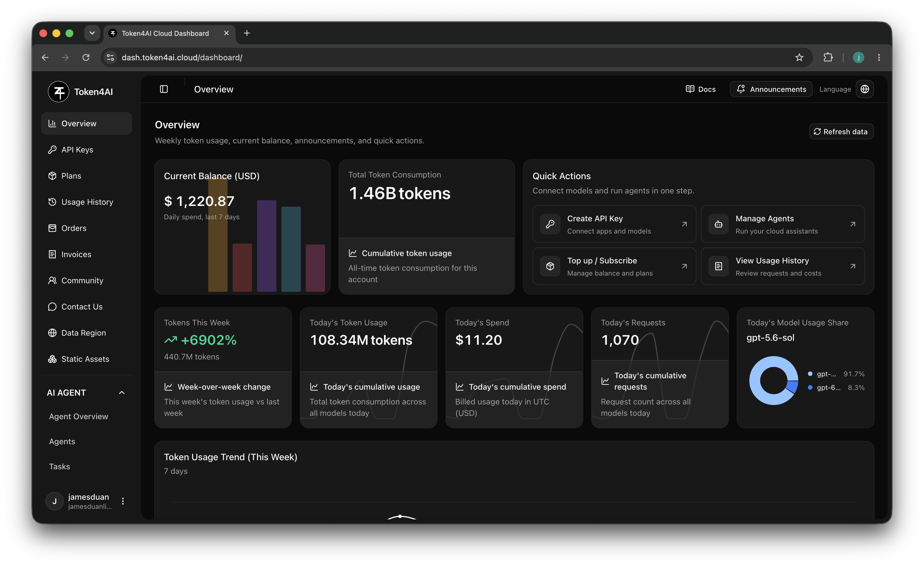Open Create API Key arrow link
The image size is (924, 566).
(684, 224)
